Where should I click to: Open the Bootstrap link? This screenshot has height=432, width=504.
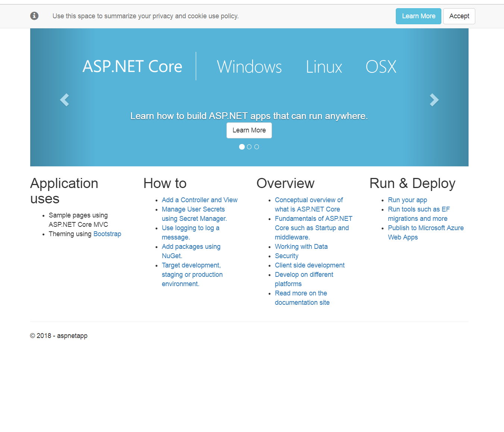click(x=107, y=234)
